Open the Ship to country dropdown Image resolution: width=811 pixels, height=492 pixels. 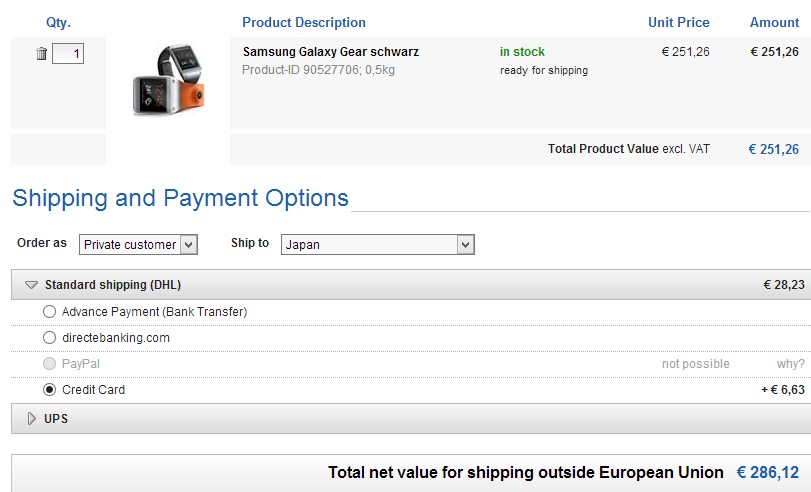[x=377, y=244]
